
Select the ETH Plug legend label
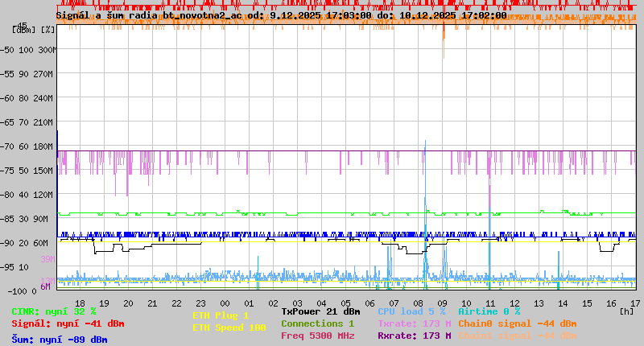221,315
